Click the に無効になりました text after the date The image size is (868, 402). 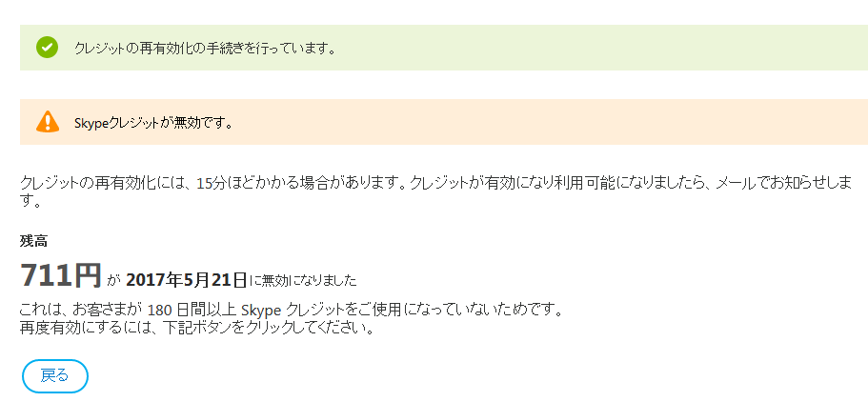pos(303,281)
